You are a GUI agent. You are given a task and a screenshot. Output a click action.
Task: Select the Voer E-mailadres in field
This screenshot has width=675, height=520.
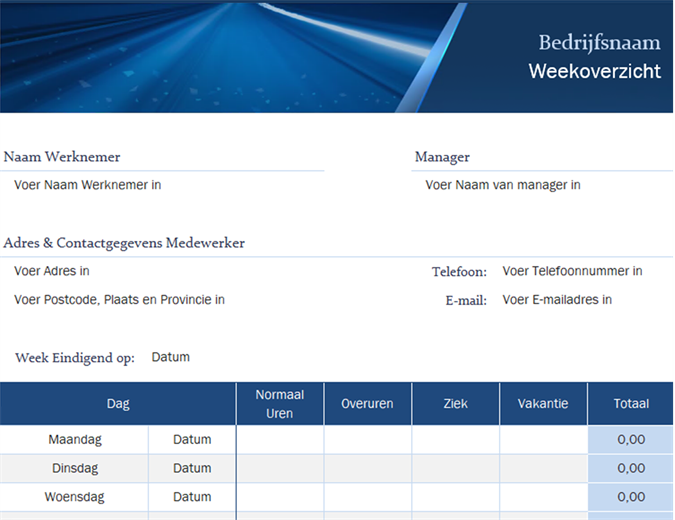(x=557, y=300)
